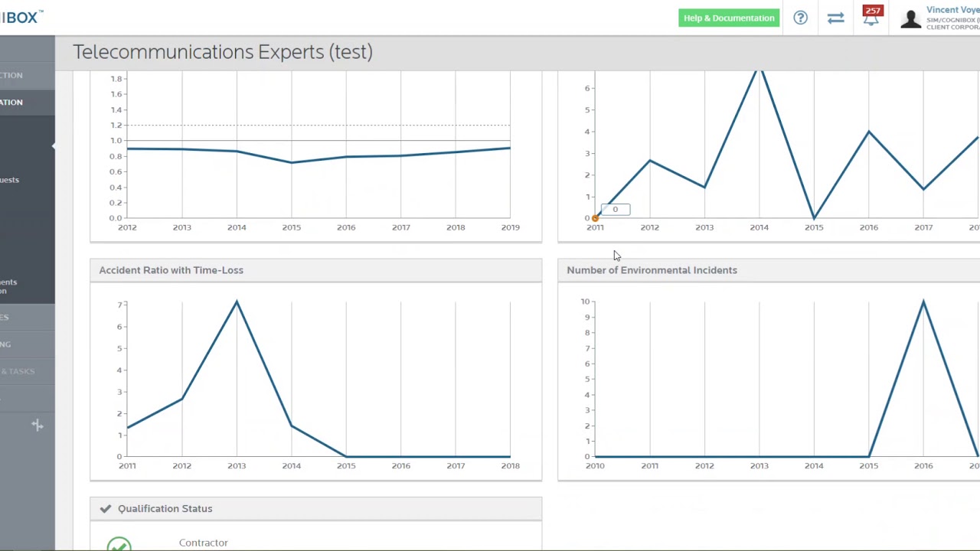Click the Telecommunications Experts (test) page title

[223, 52]
